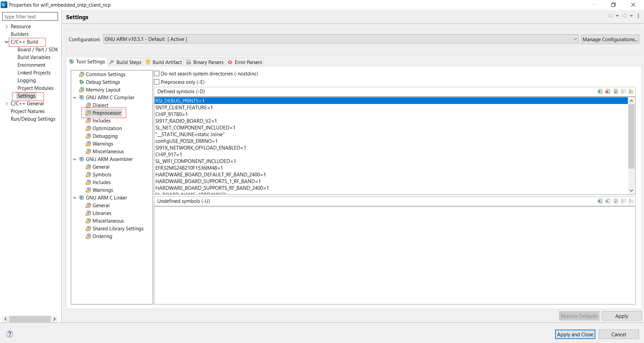Enable Do not search system directories (-nostdinc)

point(157,73)
